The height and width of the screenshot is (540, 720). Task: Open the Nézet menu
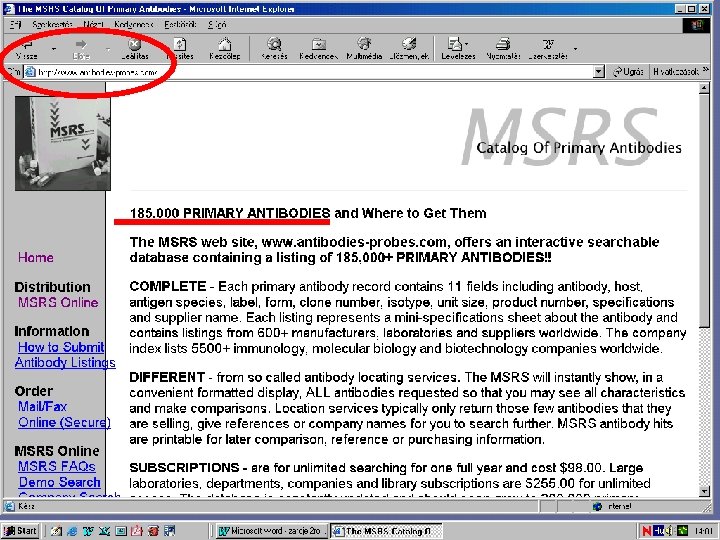tap(93, 24)
